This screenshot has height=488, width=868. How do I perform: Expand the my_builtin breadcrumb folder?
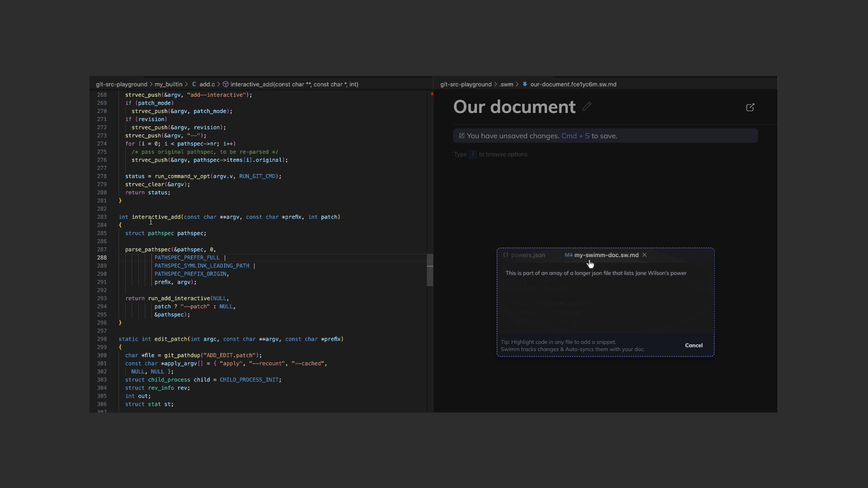pos(168,84)
